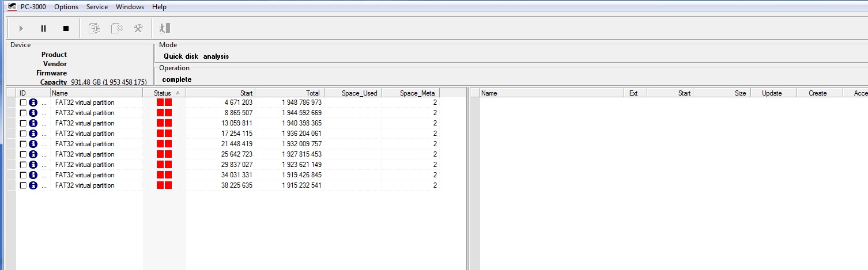Click the Play toolbar button

[21, 28]
